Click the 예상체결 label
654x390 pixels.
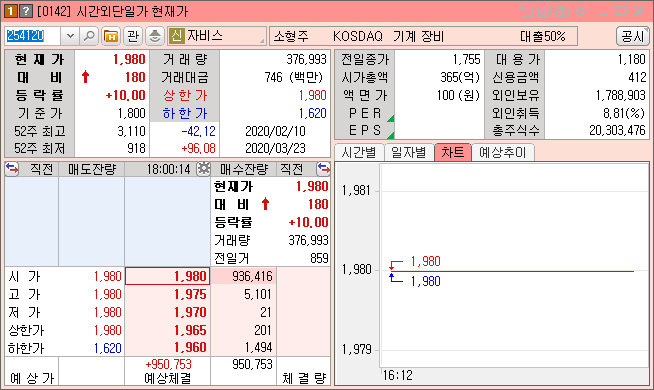click(x=168, y=379)
